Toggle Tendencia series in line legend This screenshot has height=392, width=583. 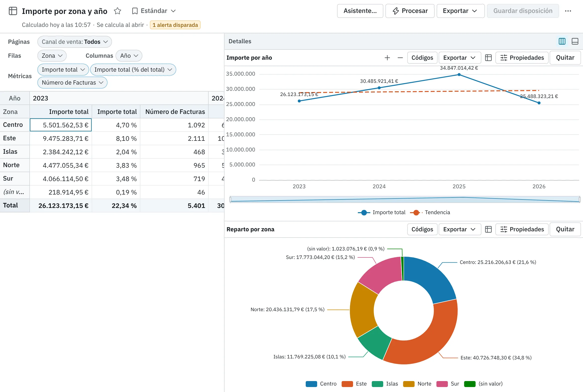(430, 212)
